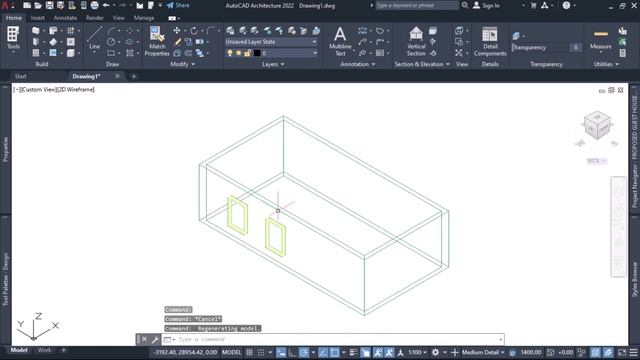Open workspace switching gear icon
The image size is (640, 360).
[436, 352]
